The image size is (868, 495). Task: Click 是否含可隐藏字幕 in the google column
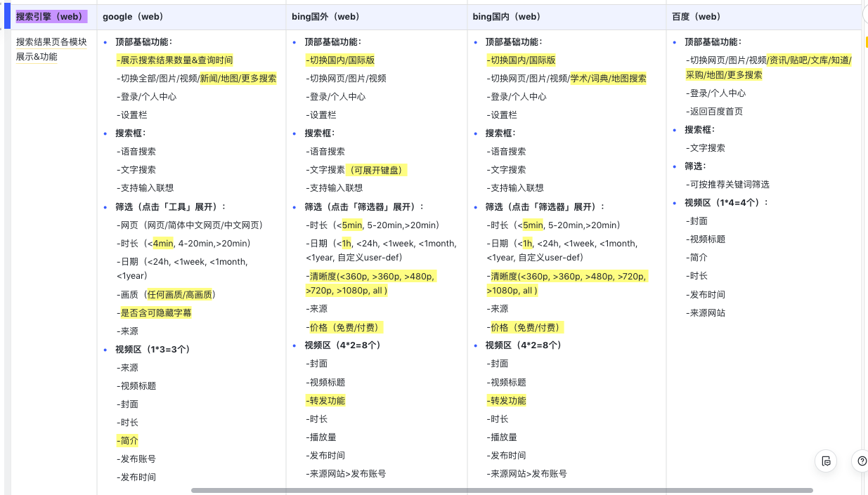click(x=155, y=313)
